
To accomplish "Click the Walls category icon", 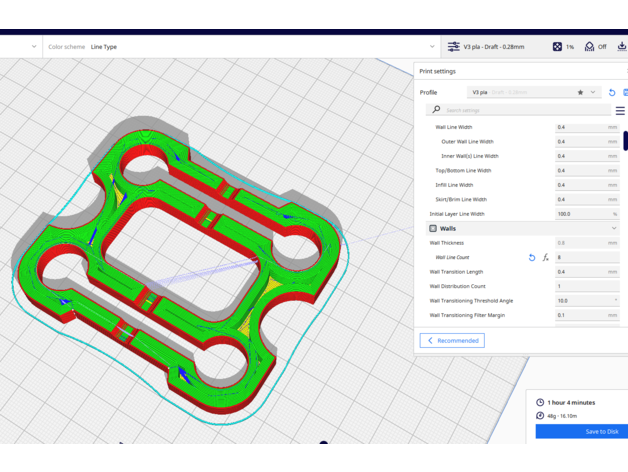I will pos(433,229).
